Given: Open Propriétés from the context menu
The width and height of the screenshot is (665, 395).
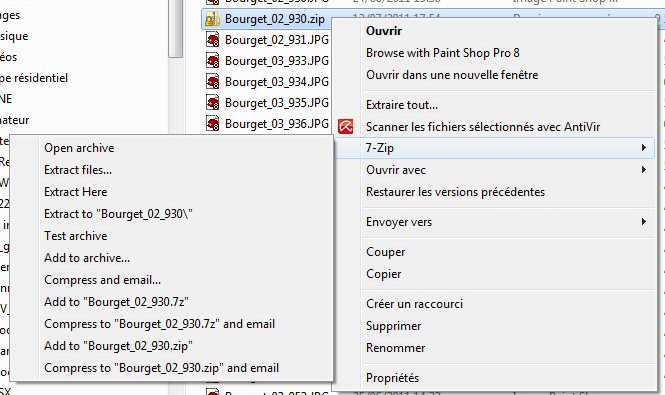Looking at the screenshot, I should (392, 378).
